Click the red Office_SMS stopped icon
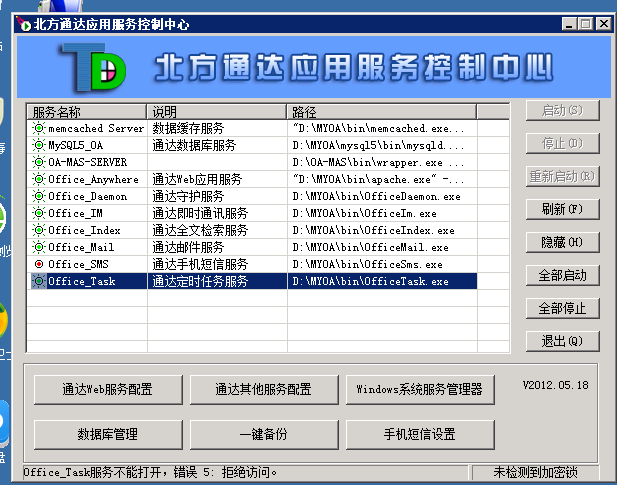Image resolution: width=617 pixels, height=485 pixels. click(39, 264)
